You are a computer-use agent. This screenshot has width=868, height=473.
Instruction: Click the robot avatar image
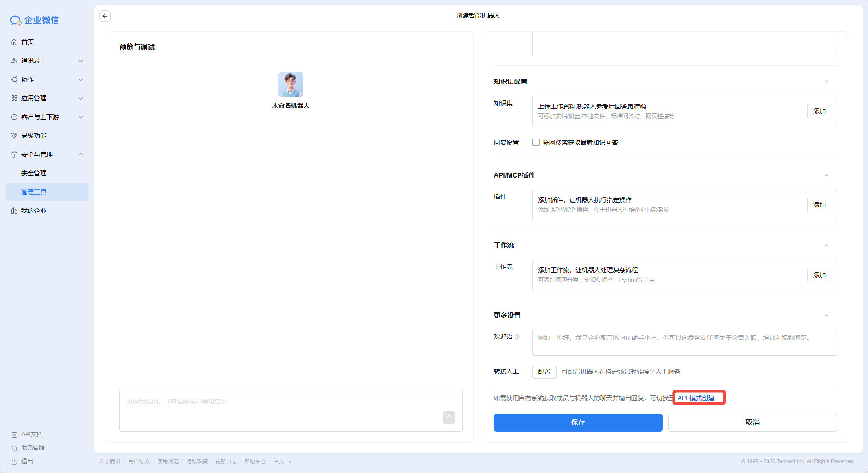click(291, 84)
